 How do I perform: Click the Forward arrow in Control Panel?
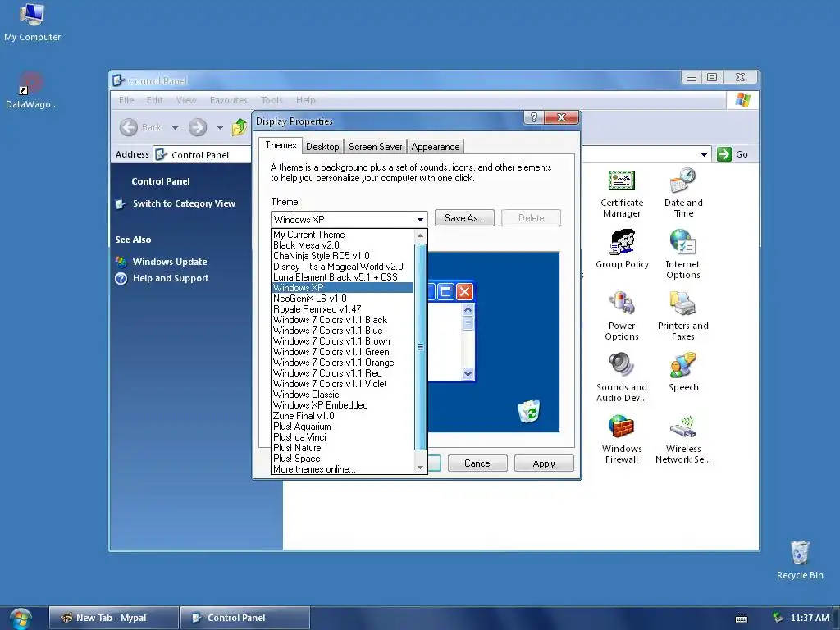pyautogui.click(x=198, y=127)
